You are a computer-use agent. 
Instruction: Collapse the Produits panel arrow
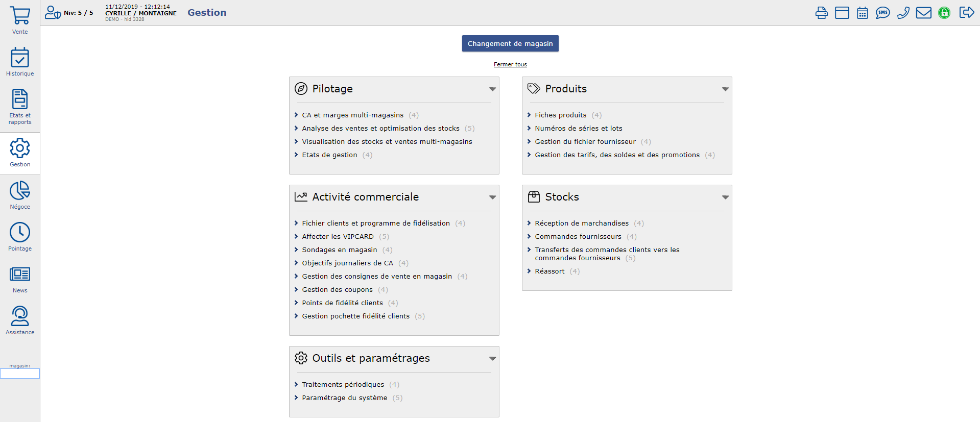pos(725,89)
